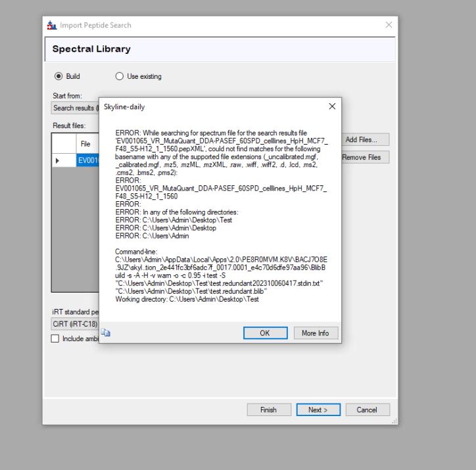Select the Use existing radio button
Viewport: 476px width, 470px height.
click(120, 76)
